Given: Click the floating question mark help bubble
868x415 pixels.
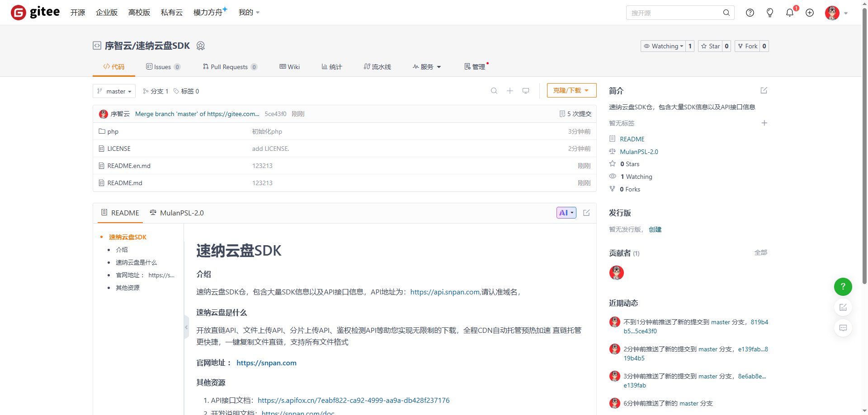Looking at the screenshot, I should point(843,286).
